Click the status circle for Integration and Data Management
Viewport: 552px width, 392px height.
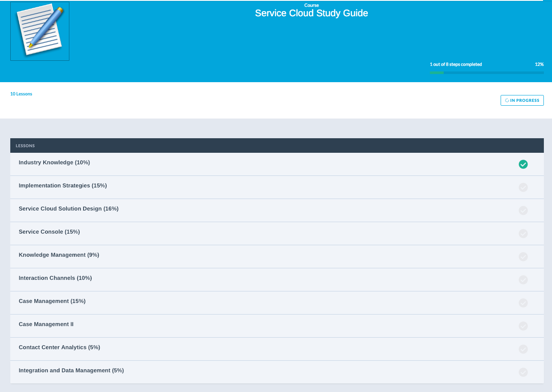pos(523,372)
